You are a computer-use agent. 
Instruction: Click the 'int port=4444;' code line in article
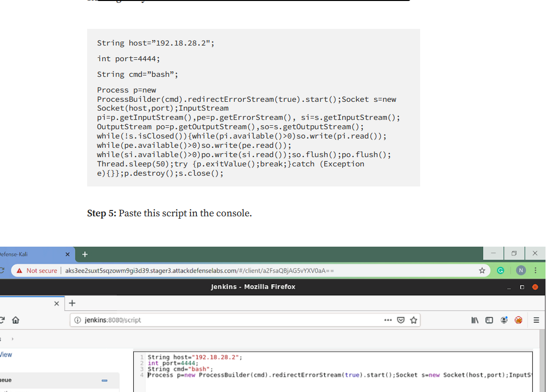point(128,59)
